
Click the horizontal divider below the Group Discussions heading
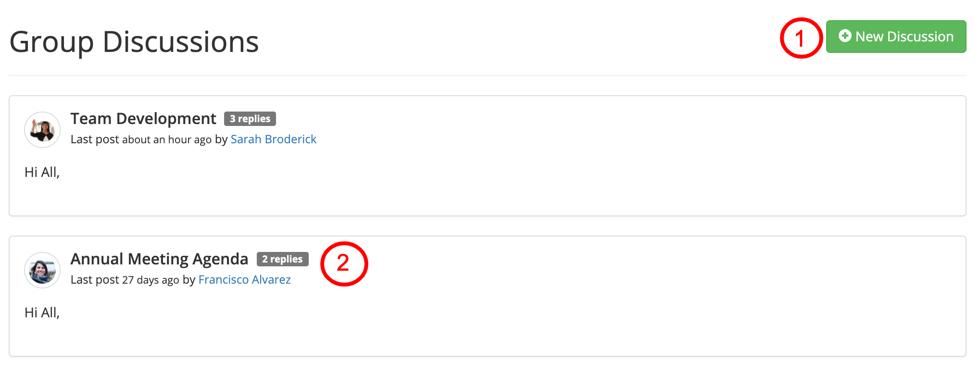coord(488,75)
